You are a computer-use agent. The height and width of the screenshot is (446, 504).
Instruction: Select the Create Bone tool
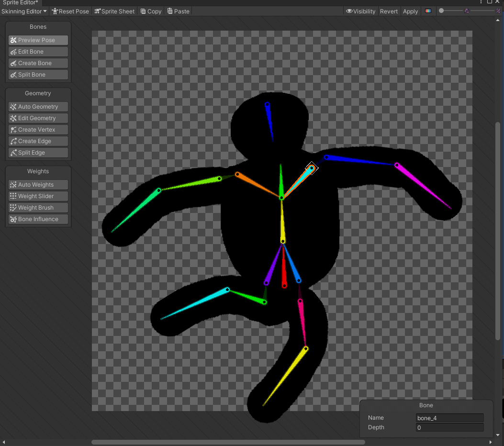(38, 63)
